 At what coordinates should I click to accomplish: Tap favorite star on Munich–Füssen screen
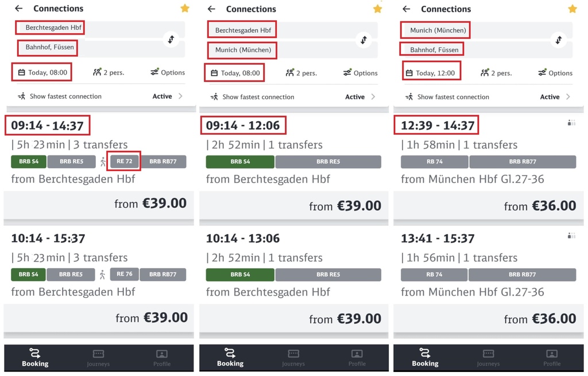572,9
